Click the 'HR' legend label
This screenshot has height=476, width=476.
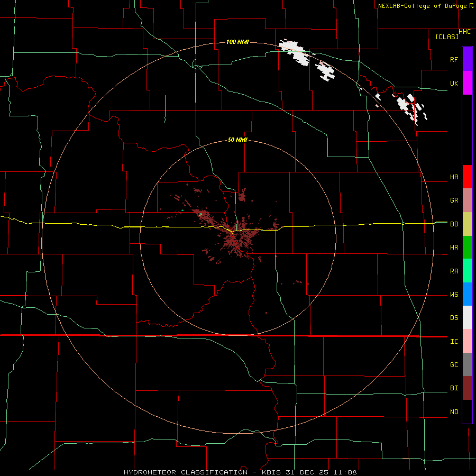point(454,248)
